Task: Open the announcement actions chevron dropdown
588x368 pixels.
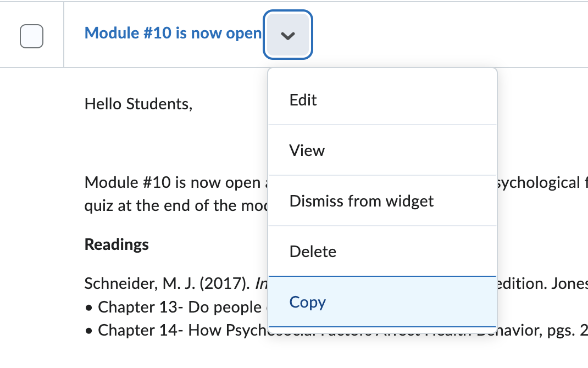Action: coord(288,34)
